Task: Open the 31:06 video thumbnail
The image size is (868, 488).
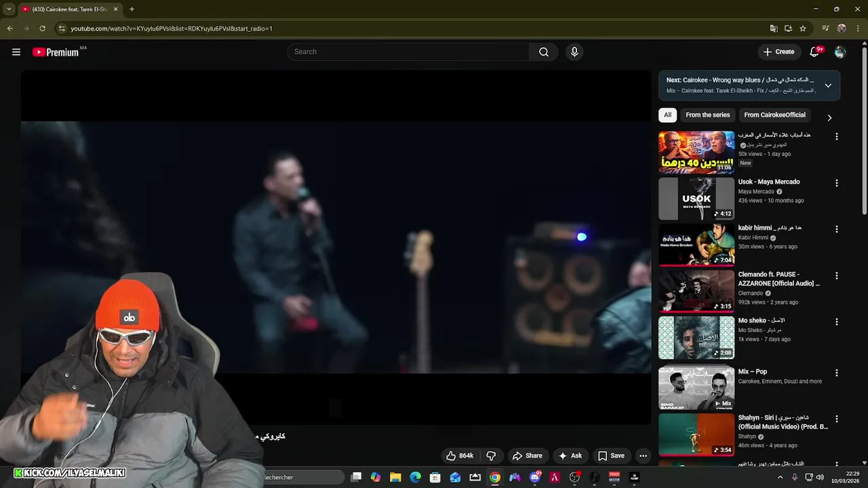Action: 696,152
